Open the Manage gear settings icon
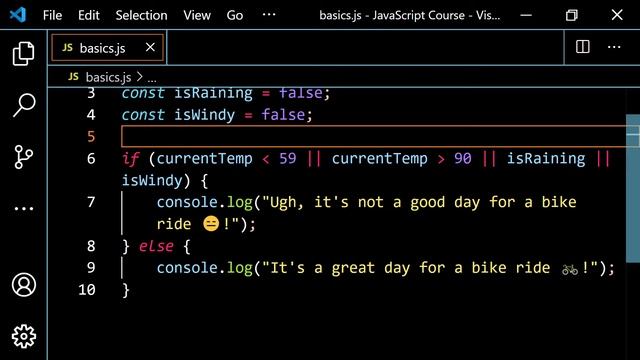This screenshot has height=360, width=640. click(24, 336)
